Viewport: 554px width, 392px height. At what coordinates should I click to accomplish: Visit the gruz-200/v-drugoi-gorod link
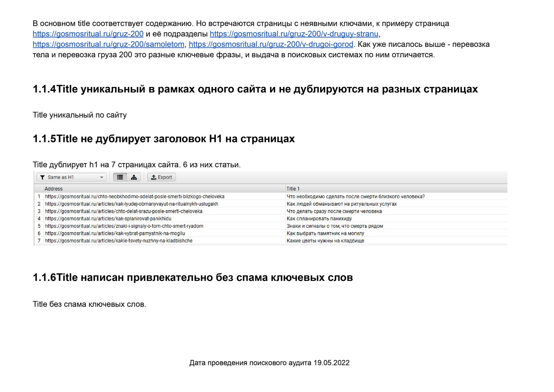tap(271, 45)
